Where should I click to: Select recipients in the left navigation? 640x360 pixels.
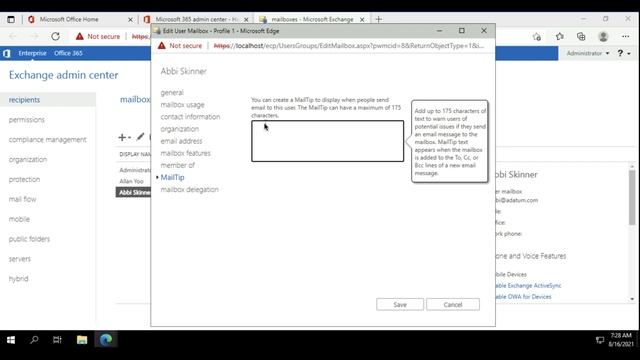point(24,100)
